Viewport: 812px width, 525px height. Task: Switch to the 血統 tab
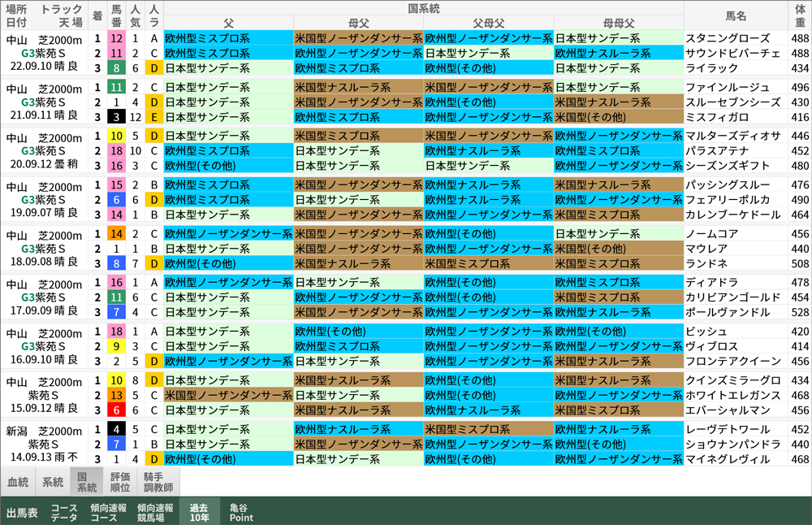point(18,482)
